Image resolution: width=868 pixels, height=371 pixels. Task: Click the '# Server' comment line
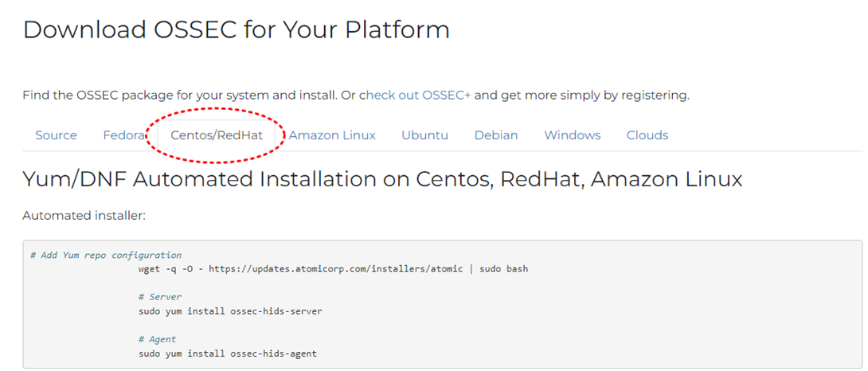[160, 297]
